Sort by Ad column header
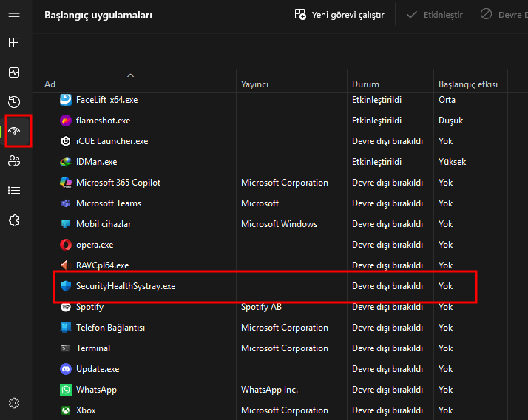 pos(50,84)
